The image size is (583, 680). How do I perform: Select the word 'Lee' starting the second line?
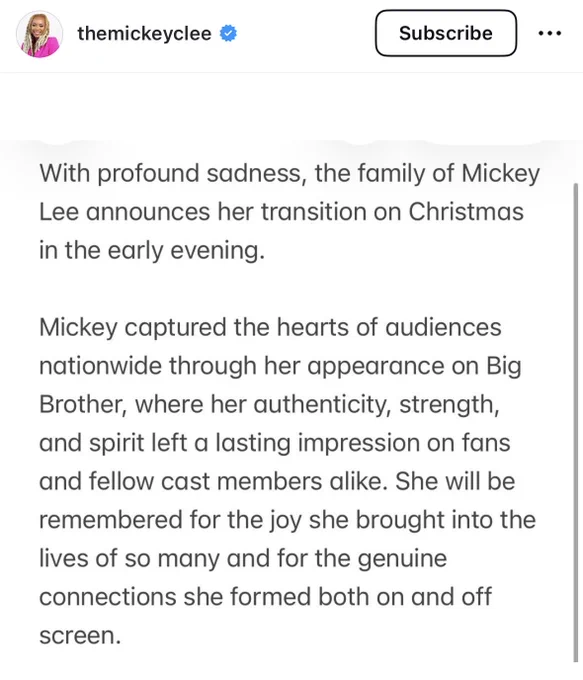tap(59, 212)
